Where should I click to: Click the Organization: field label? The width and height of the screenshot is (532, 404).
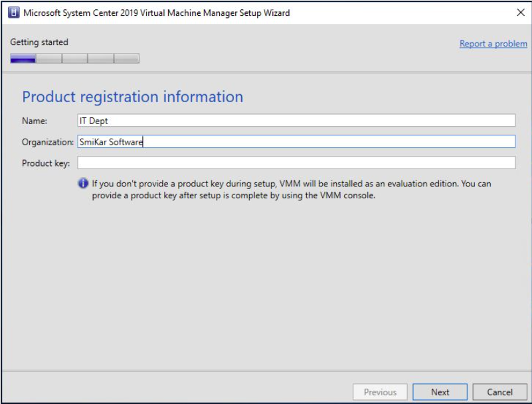point(48,142)
